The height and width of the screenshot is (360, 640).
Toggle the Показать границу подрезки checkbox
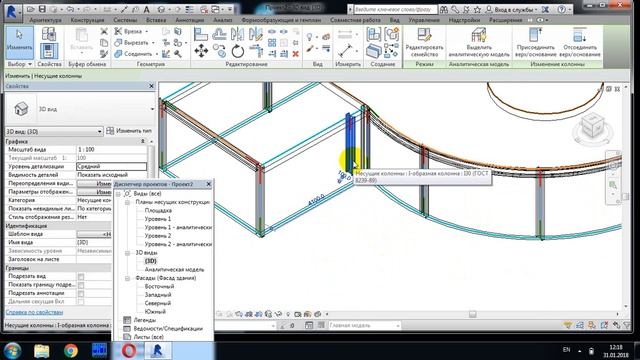81,285
